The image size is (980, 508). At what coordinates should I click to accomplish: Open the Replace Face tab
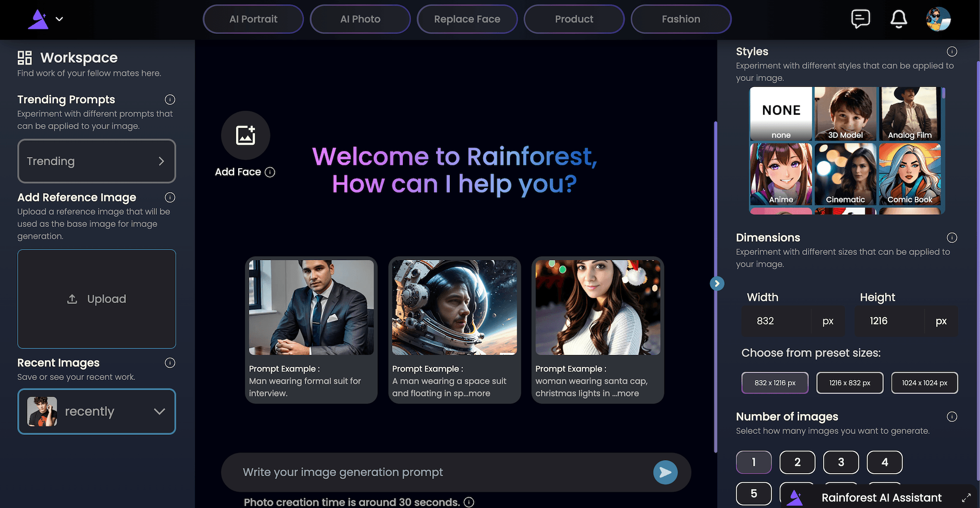(x=467, y=19)
